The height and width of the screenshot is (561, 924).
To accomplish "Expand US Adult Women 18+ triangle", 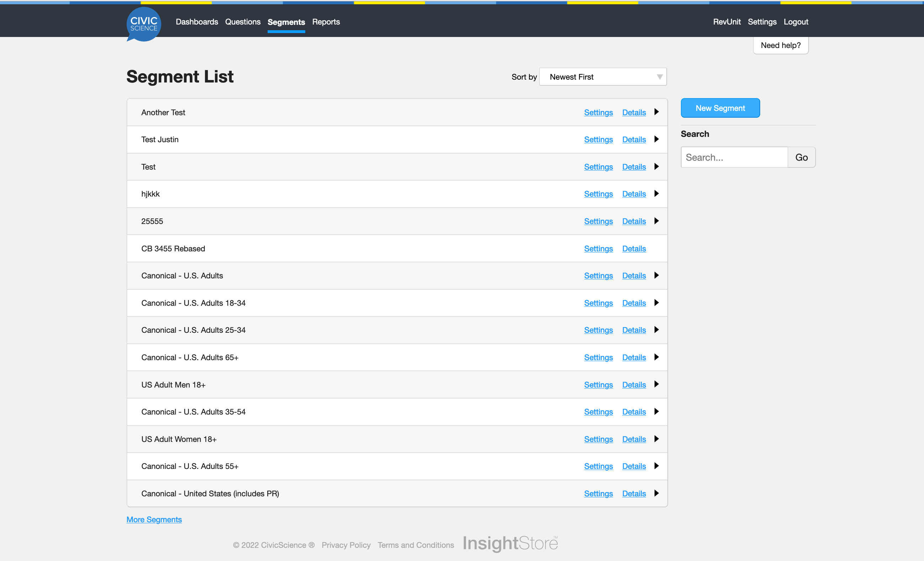I will tap(656, 439).
